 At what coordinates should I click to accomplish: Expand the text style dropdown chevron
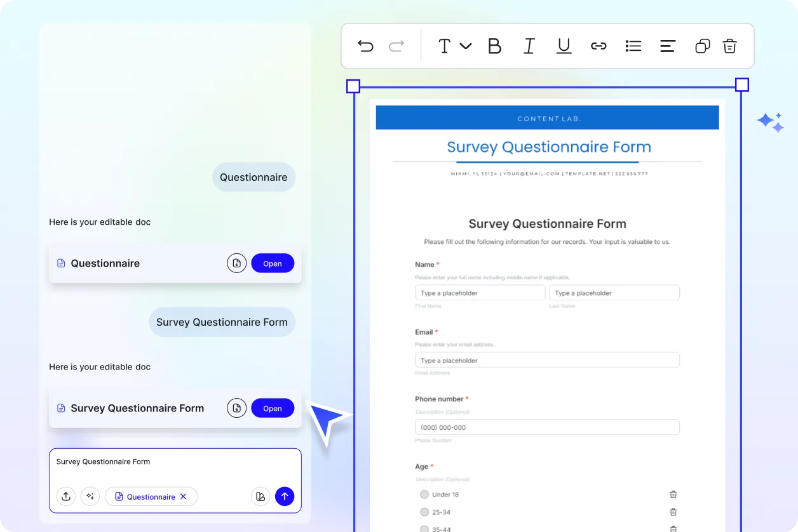[x=466, y=46]
